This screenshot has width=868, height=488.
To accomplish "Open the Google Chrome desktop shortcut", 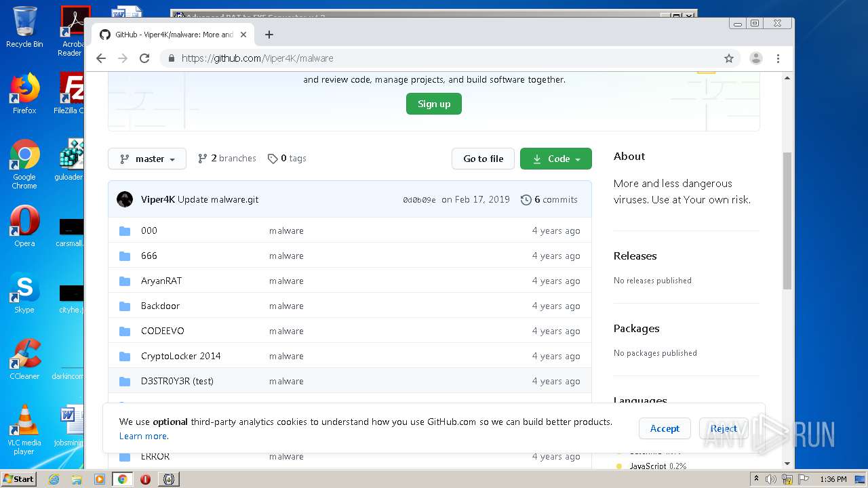I will click(24, 164).
